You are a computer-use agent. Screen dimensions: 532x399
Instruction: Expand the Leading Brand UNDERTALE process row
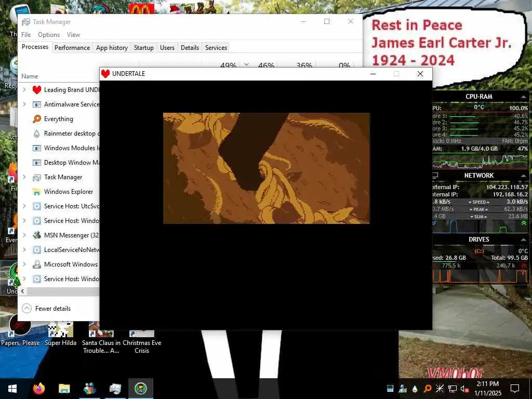coord(24,90)
